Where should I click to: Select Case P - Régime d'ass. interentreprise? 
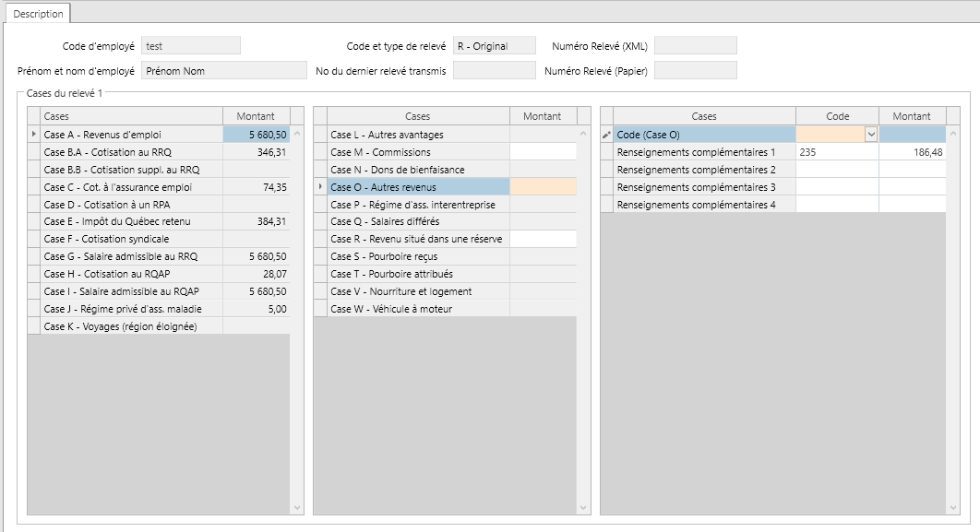pyautogui.click(x=445, y=204)
